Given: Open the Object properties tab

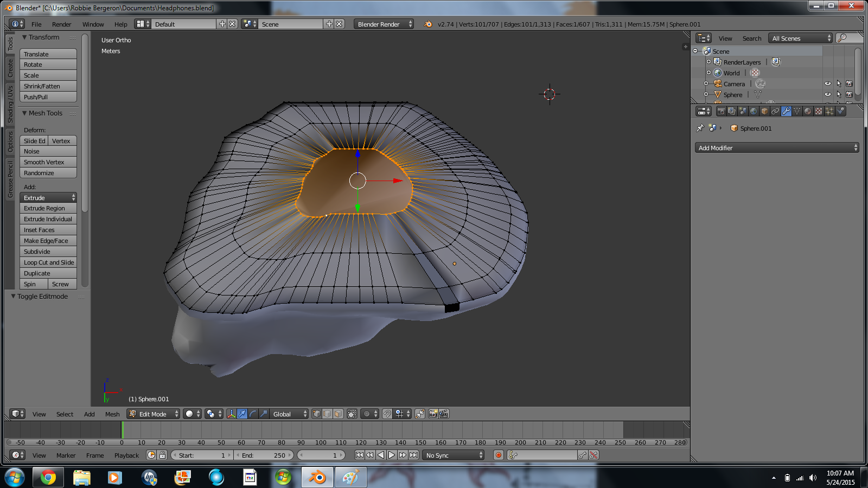Looking at the screenshot, I should tap(764, 111).
